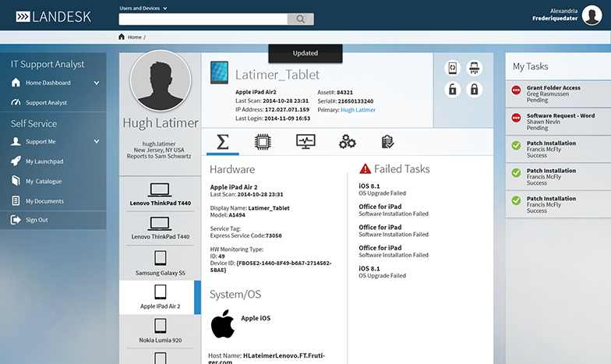Expand the Support Me chevron
Screen dimensions: 611x364
(x=97, y=142)
